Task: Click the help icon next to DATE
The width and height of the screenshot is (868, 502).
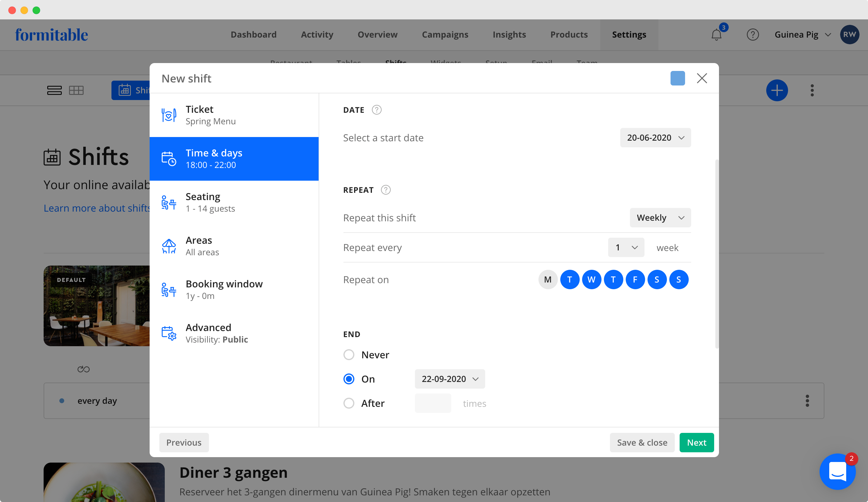Action: pyautogui.click(x=376, y=110)
